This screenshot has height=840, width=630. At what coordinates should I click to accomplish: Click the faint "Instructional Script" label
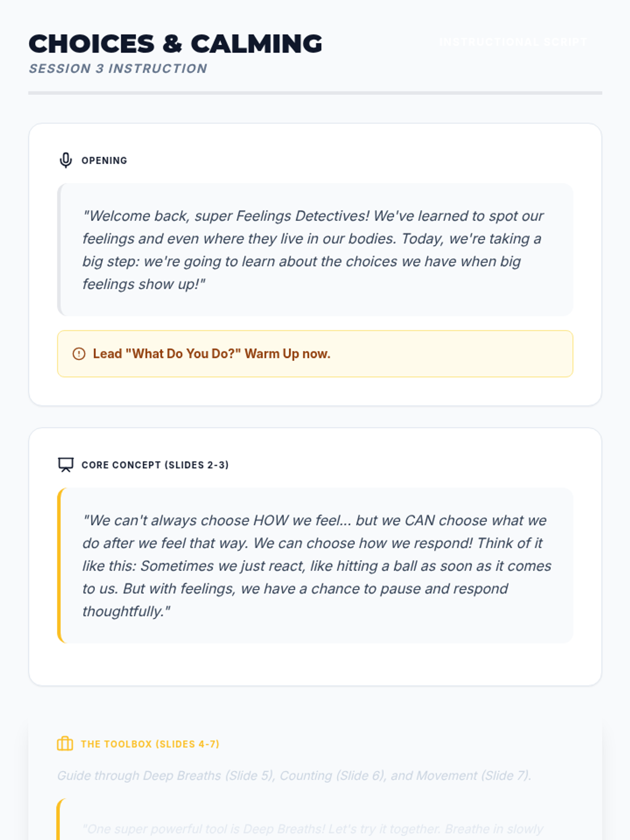coord(512,42)
